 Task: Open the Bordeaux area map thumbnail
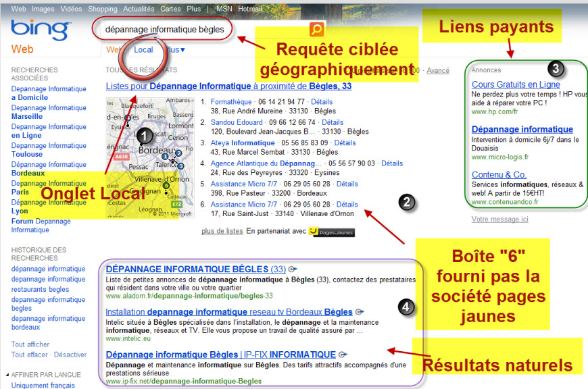point(150,157)
